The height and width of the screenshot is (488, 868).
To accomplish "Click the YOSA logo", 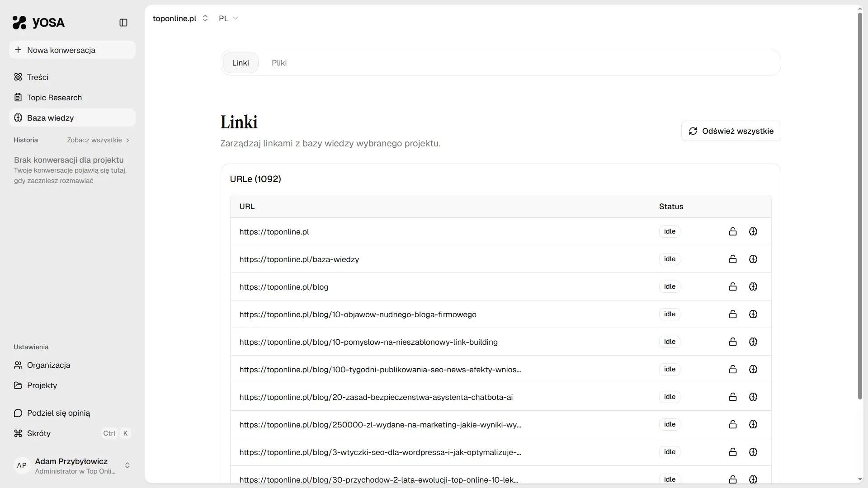I will click(x=38, y=23).
